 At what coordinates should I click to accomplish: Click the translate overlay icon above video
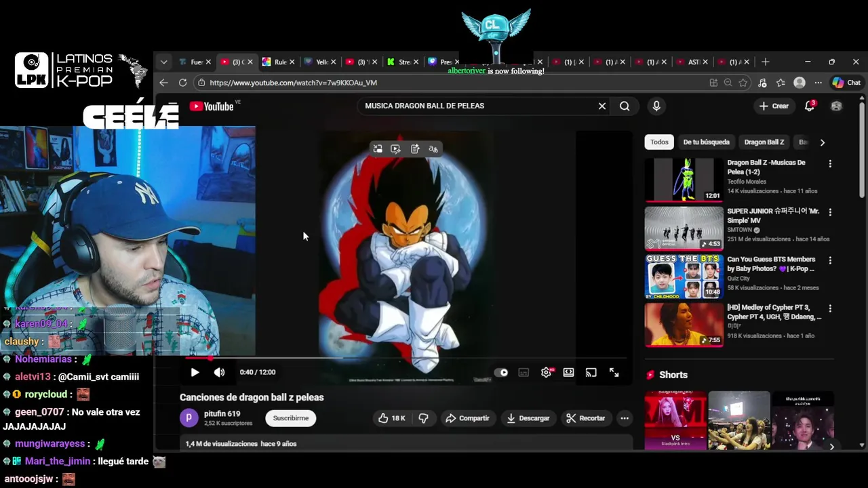point(433,149)
